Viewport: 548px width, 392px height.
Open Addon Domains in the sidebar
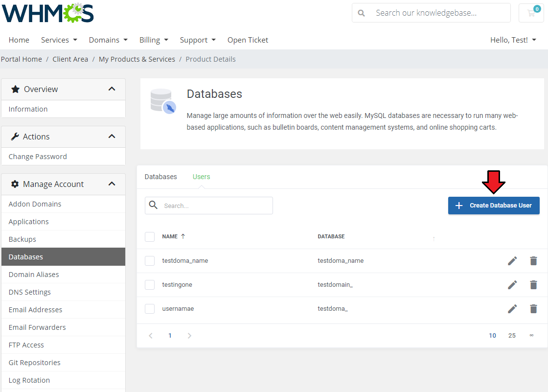coord(63,204)
